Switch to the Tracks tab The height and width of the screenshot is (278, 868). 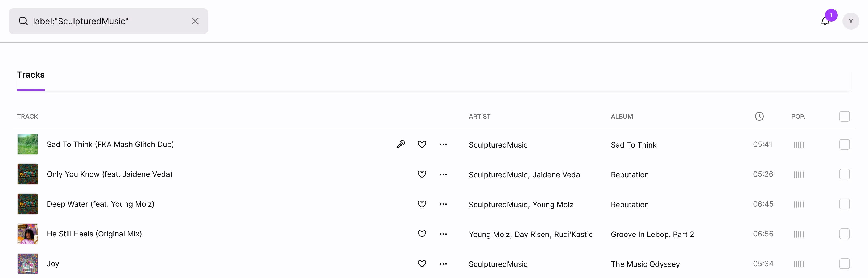31,75
